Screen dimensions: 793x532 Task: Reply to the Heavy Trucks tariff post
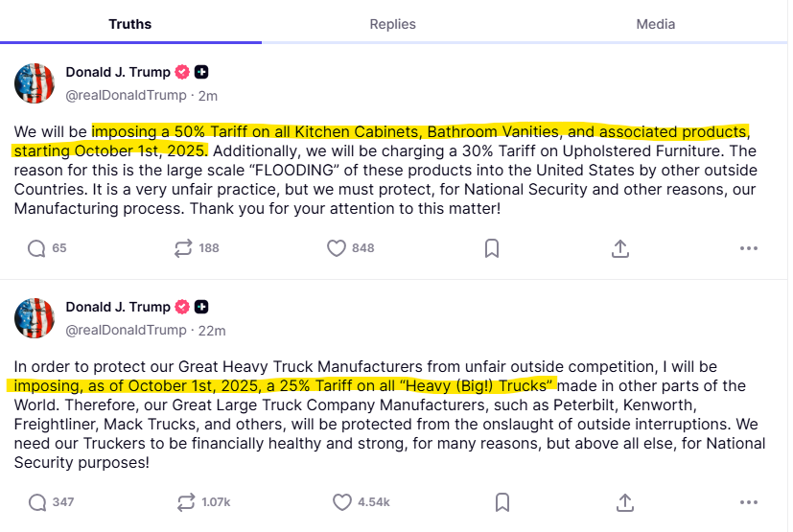(x=36, y=502)
